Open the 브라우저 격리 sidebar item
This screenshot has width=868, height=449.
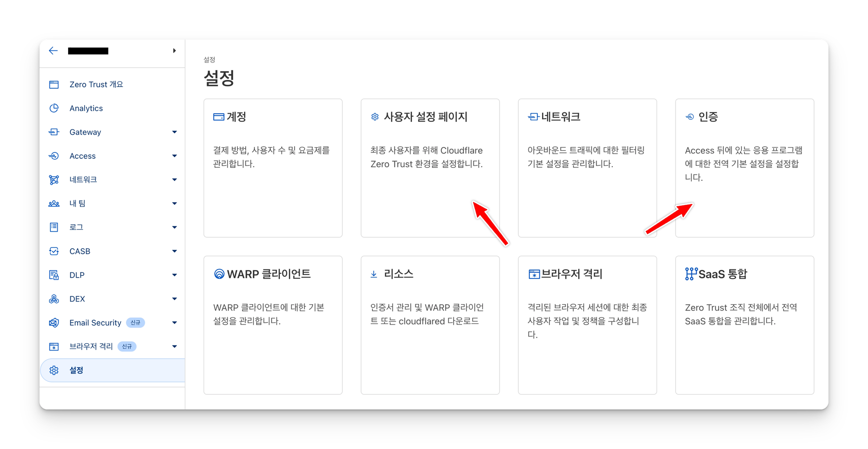coord(91,347)
